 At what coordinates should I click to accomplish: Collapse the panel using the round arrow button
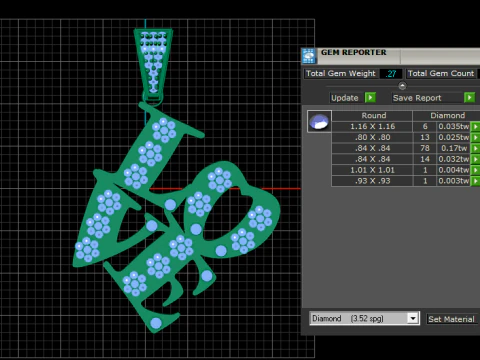click(402, 86)
